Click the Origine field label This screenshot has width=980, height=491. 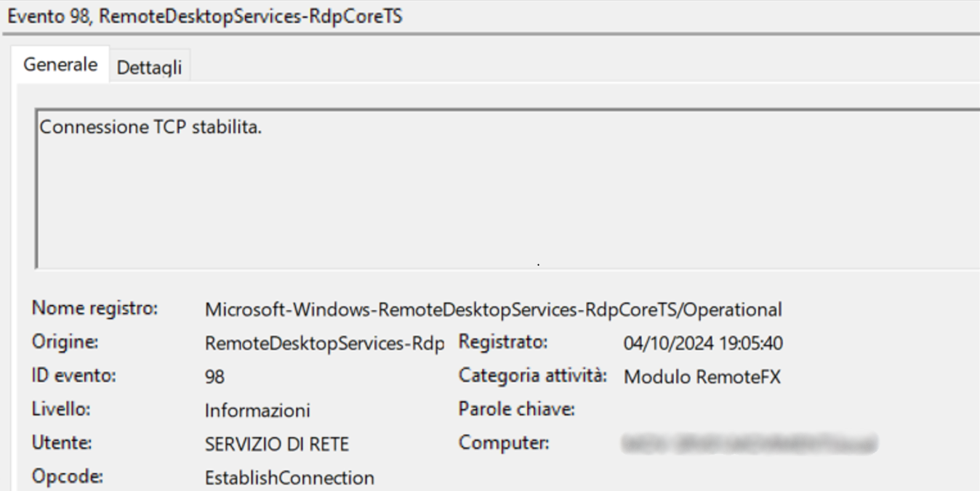point(65,341)
